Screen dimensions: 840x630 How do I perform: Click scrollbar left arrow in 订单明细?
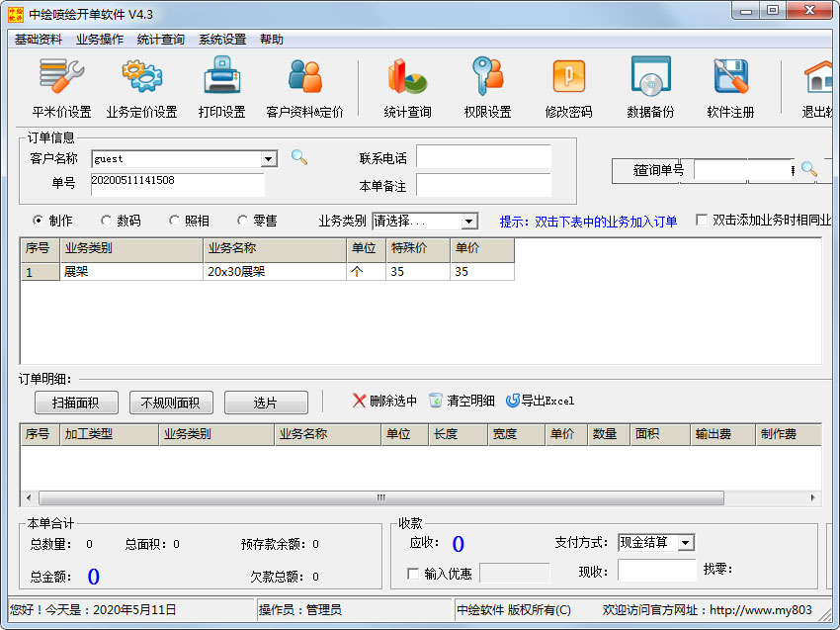tap(29, 497)
